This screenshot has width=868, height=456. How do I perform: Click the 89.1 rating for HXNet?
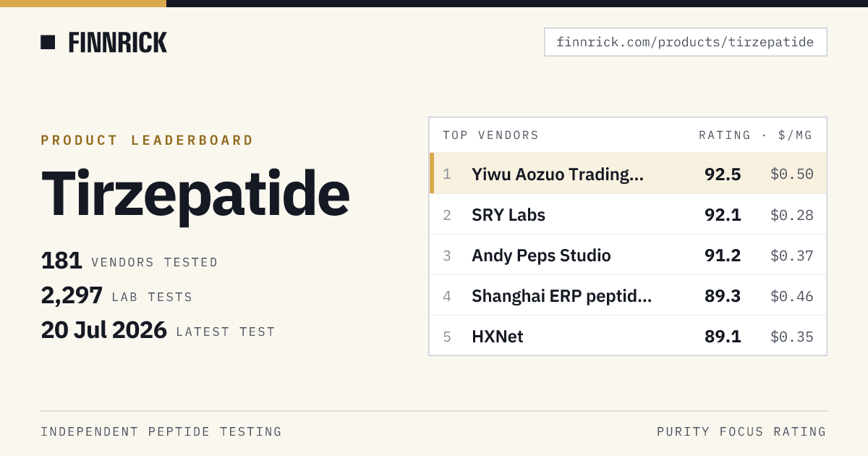click(723, 337)
